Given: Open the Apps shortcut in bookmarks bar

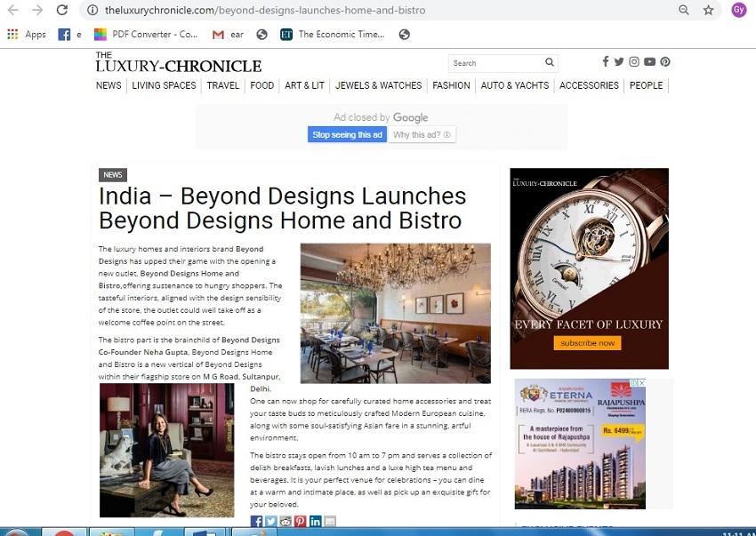Looking at the screenshot, I should (27, 35).
